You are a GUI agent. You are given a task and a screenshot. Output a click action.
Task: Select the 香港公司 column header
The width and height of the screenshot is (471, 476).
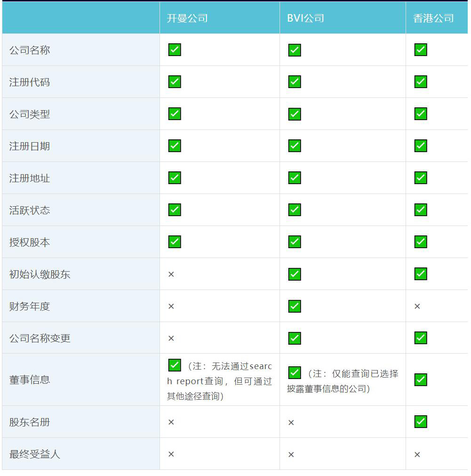433,18
